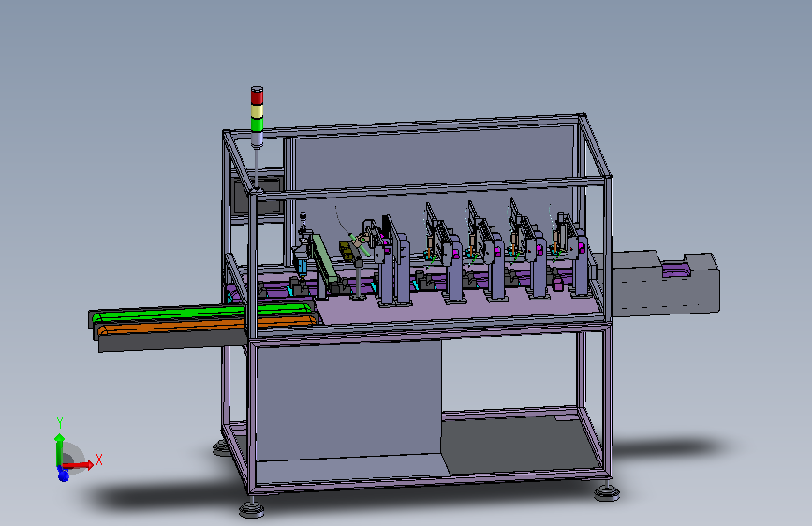Select the red segment of the signal tower light
Screen dimensions: 812x526
[x=257, y=96]
